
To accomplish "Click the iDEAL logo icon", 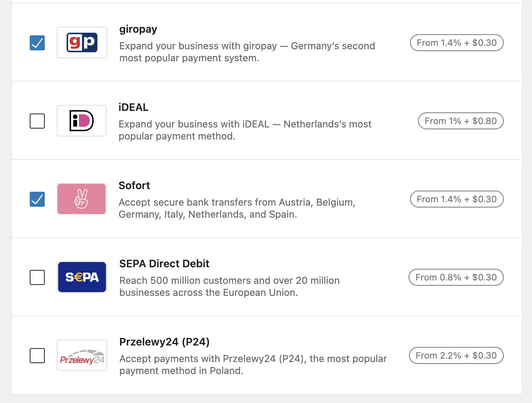I will click(82, 121).
